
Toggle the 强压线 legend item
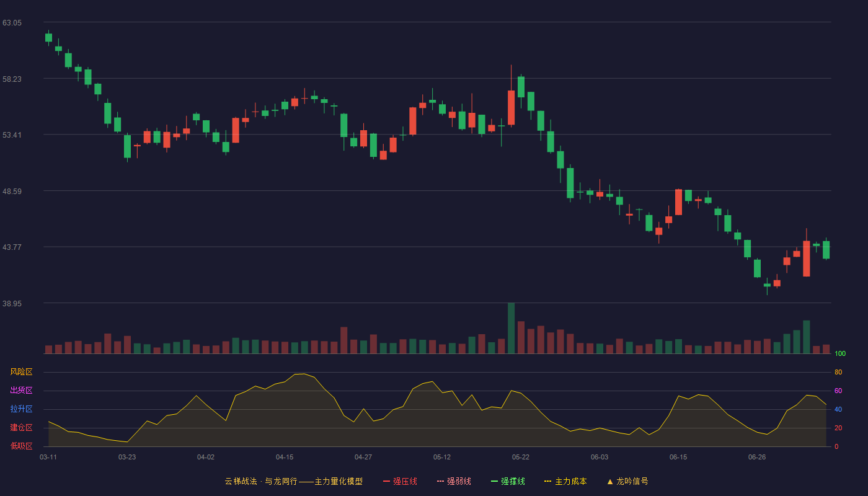400,481
